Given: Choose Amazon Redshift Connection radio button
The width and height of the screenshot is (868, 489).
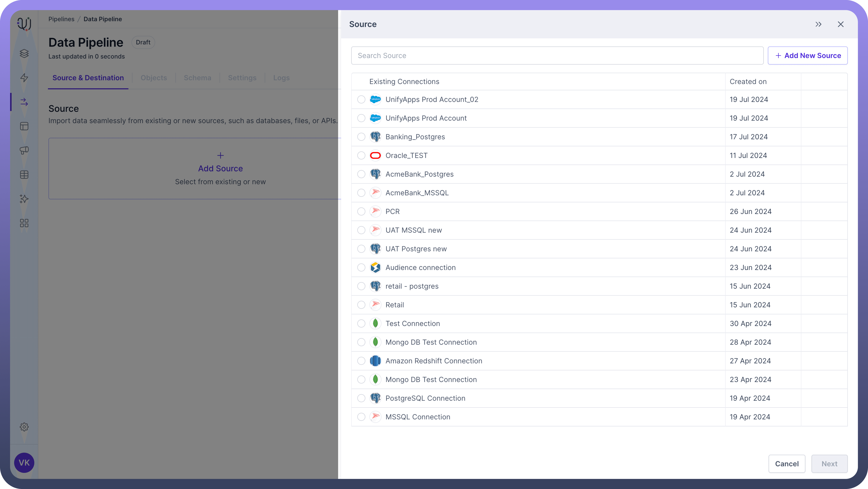Looking at the screenshot, I should (x=361, y=361).
